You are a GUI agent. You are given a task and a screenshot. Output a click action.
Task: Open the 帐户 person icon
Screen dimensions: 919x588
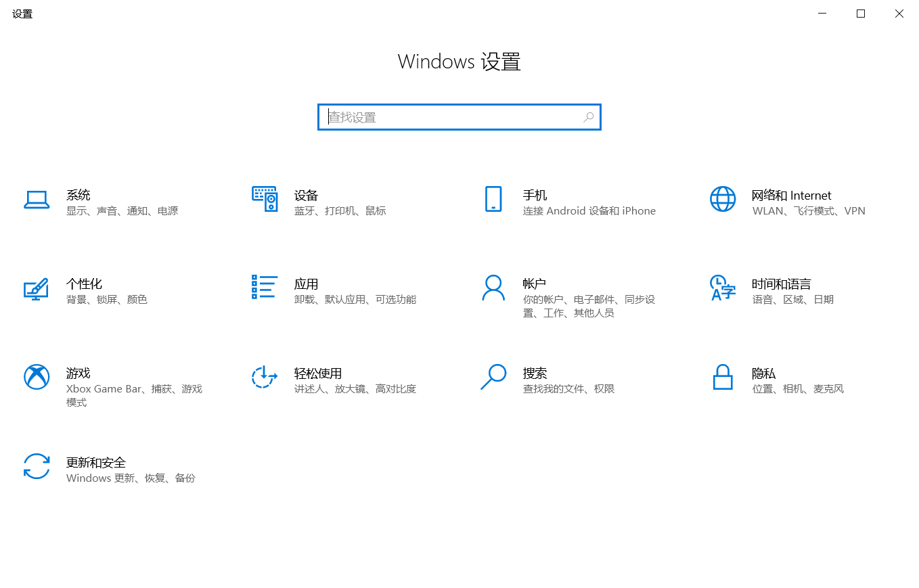[494, 289]
